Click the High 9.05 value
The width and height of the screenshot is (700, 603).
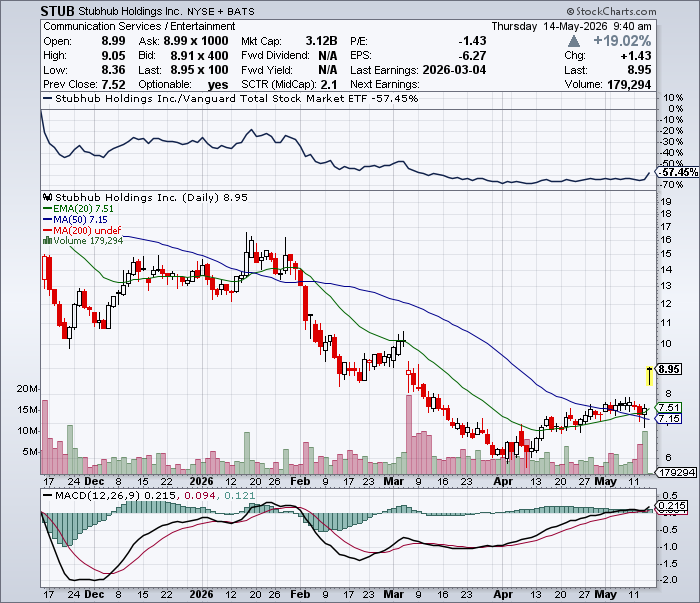tap(113, 56)
